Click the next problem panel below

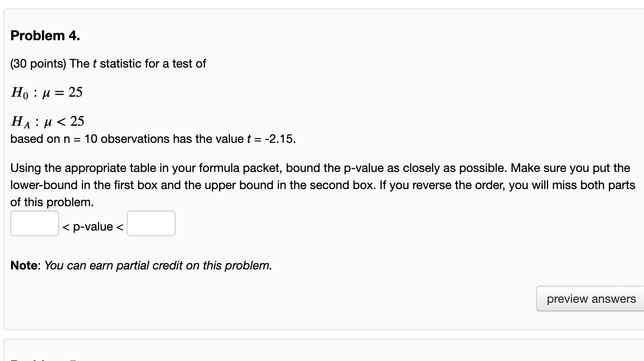[x=321, y=351]
